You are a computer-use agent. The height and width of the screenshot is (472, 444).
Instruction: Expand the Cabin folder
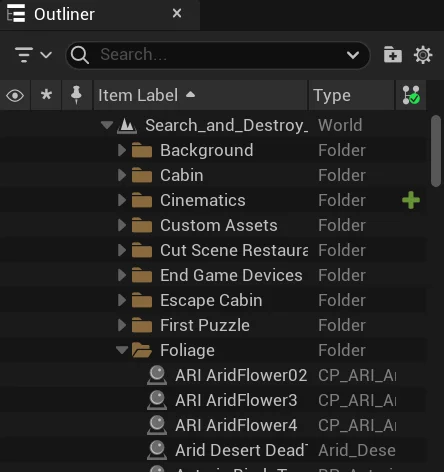coord(122,175)
